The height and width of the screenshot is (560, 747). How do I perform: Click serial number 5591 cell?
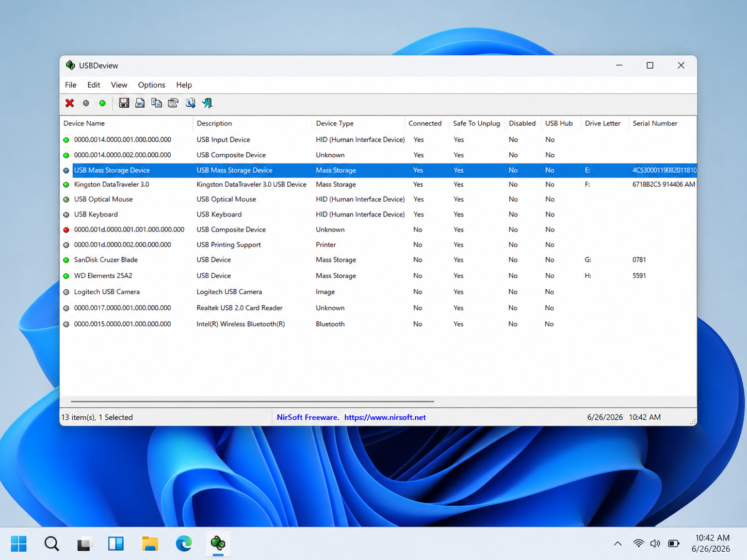[639, 276]
